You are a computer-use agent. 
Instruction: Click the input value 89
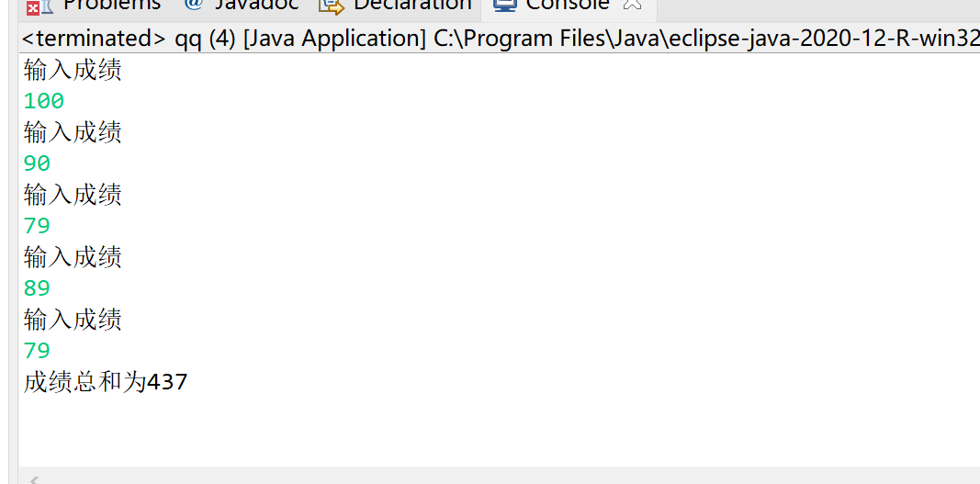coord(37,288)
